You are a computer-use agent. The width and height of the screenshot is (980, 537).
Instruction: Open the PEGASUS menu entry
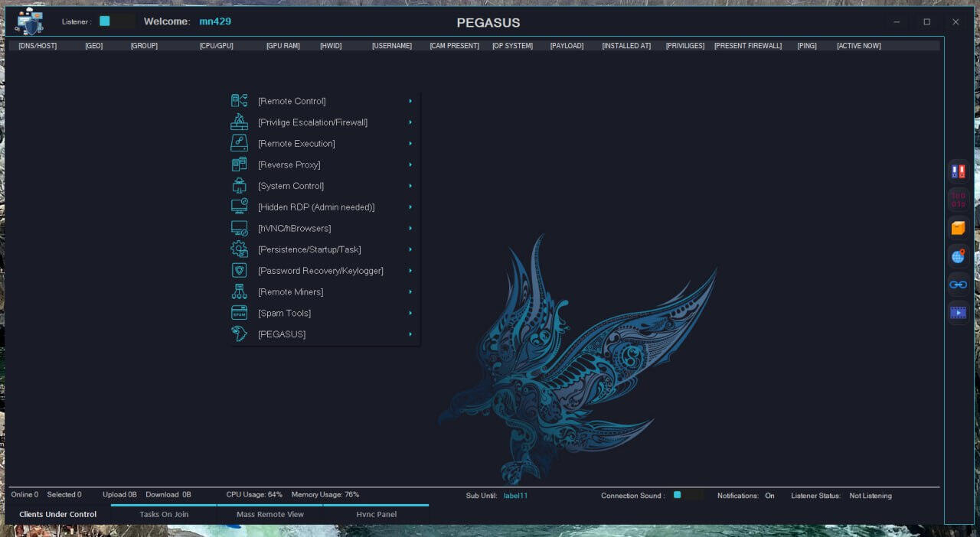(x=325, y=334)
